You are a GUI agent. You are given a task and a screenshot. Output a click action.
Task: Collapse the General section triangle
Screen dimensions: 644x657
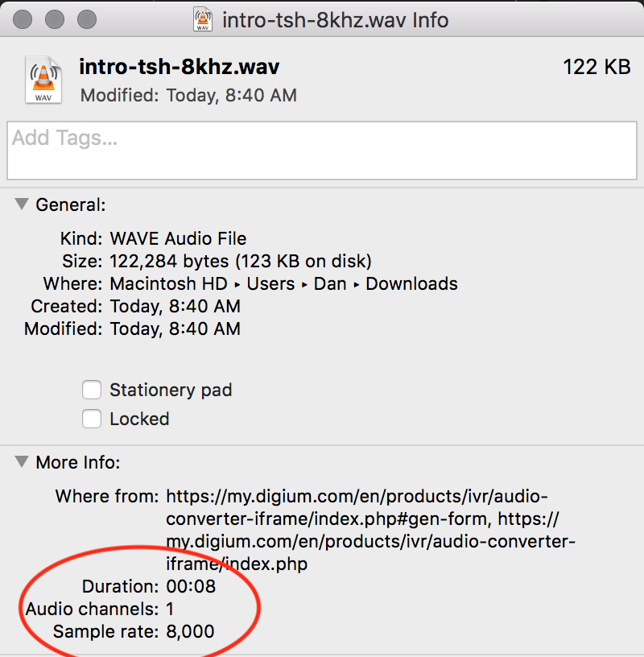pos(22,204)
